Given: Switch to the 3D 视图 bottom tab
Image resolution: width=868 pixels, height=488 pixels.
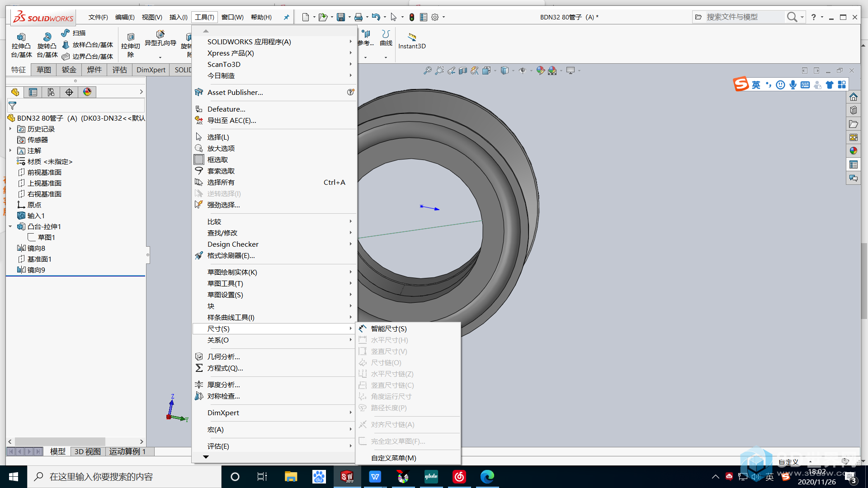Looking at the screenshot, I should [x=88, y=451].
